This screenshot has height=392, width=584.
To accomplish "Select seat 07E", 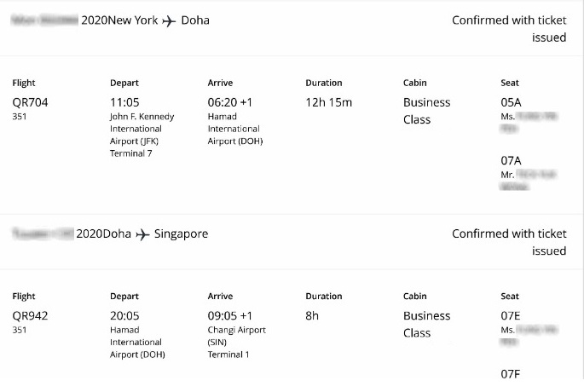I will click(x=511, y=316).
